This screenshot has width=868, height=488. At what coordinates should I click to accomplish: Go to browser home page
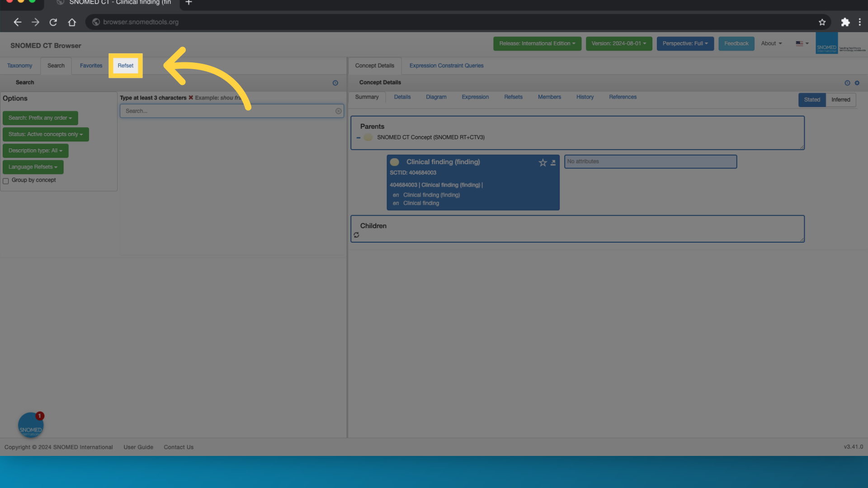72,22
